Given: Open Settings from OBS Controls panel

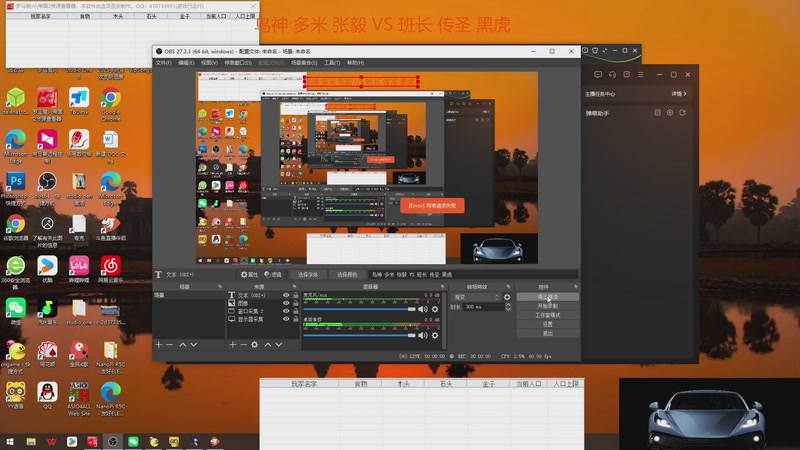Looking at the screenshot, I should tap(547, 324).
